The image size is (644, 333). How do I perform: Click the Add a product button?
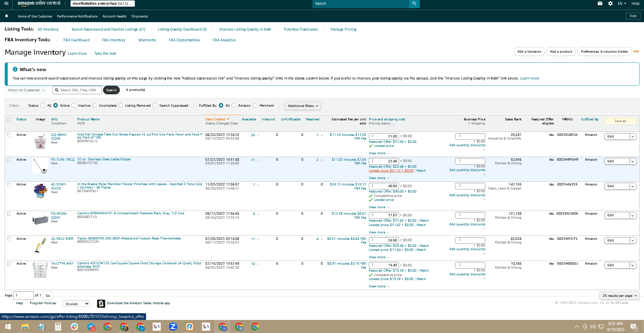(x=561, y=52)
